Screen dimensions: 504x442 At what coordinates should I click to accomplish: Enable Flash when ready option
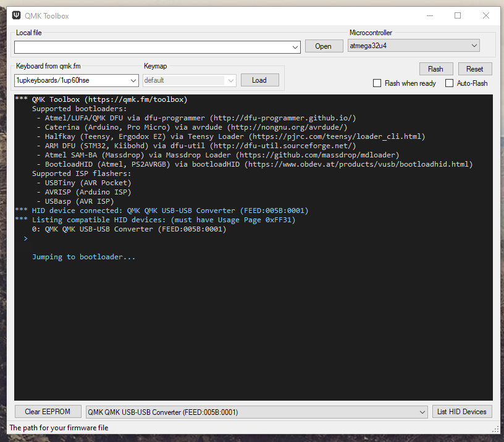(376, 83)
